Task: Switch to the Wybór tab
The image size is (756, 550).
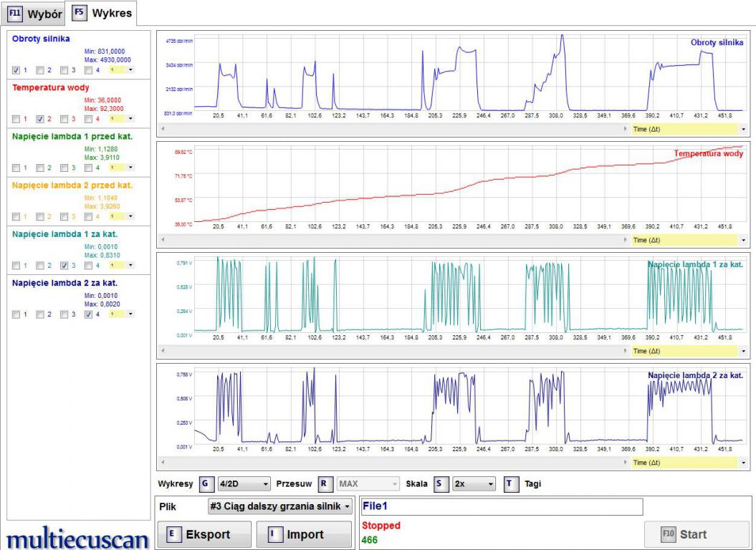Action: tap(34, 14)
